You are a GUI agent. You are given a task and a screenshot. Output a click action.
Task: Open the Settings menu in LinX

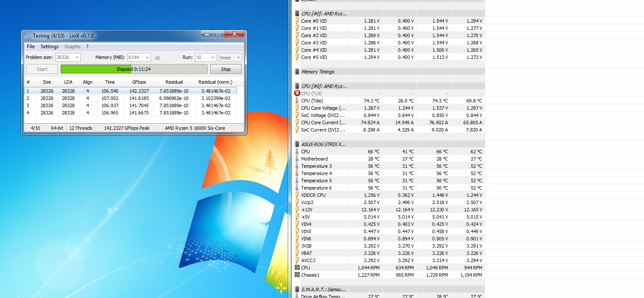coord(50,47)
